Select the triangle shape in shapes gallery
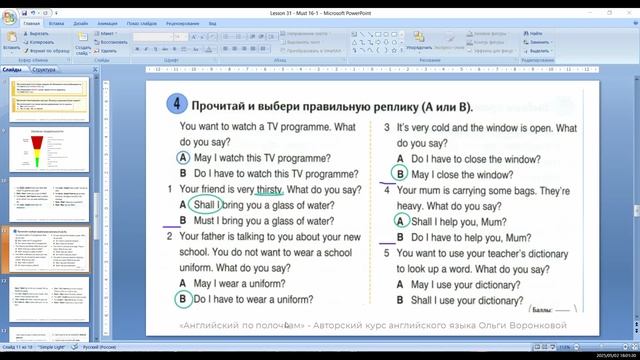This screenshot has width=640, height=360. 354,42
